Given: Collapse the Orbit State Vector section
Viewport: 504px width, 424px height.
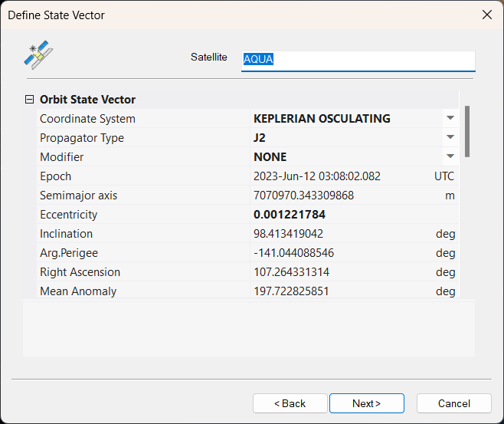Looking at the screenshot, I should tap(29, 100).
